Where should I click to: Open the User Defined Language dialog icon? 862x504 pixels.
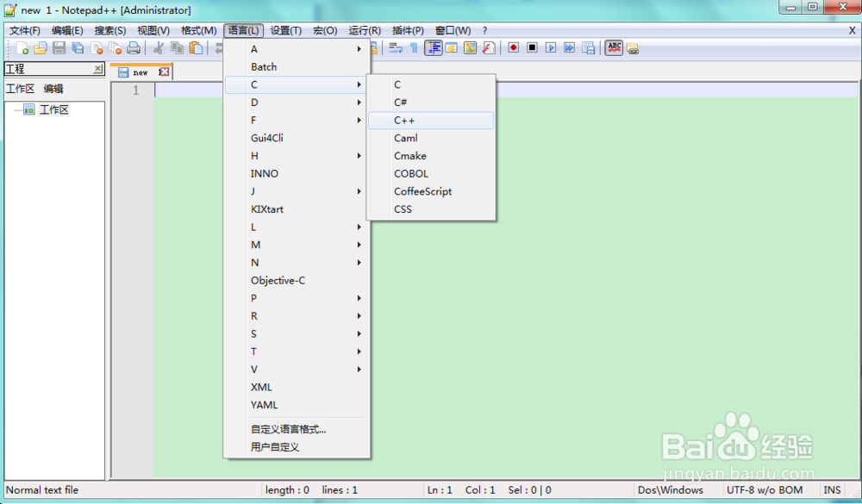point(452,48)
